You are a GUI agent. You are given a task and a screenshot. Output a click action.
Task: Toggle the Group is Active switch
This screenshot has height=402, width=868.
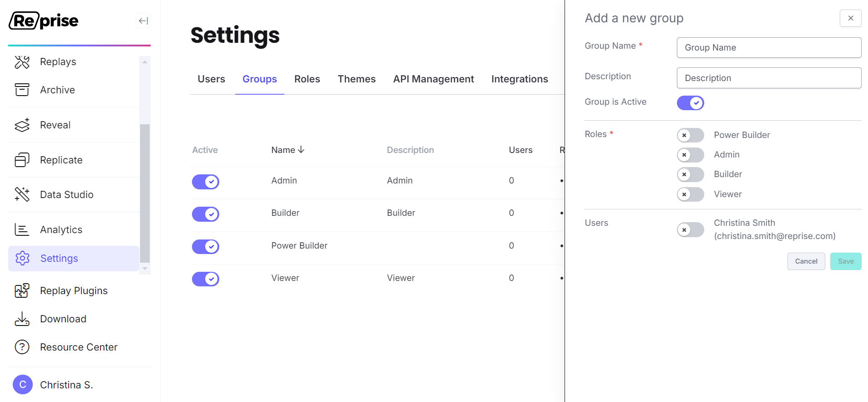[690, 103]
